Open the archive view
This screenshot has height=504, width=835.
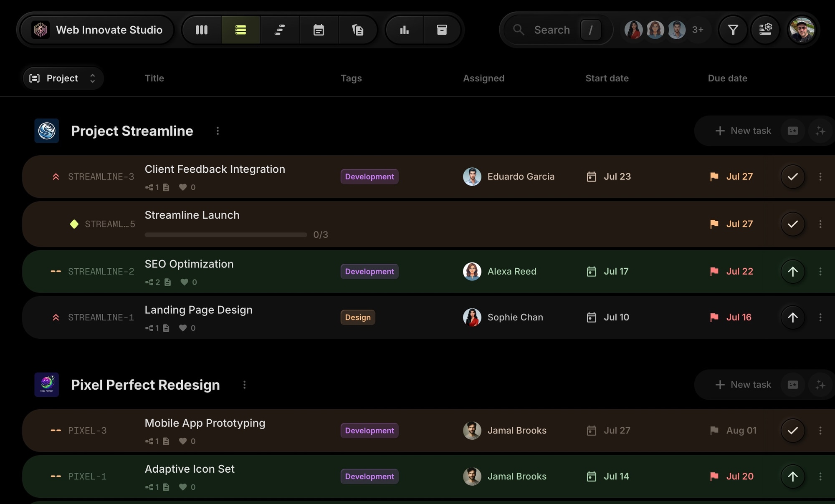point(442,30)
